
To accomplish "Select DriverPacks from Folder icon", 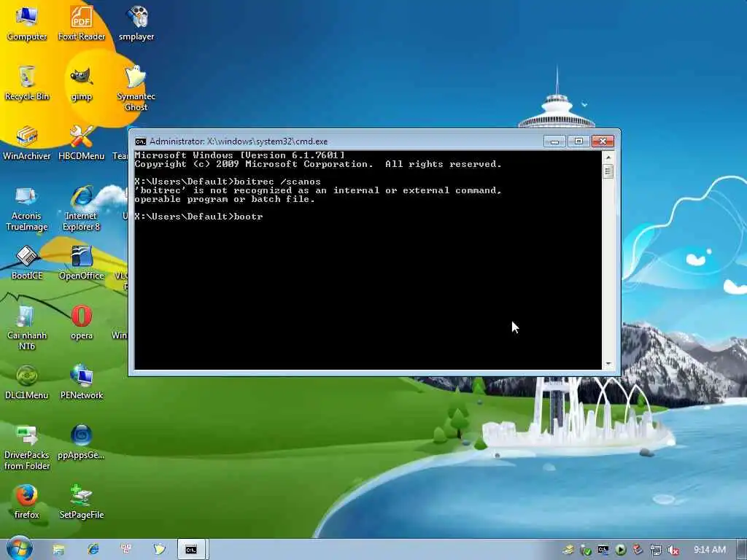I will (27, 447).
